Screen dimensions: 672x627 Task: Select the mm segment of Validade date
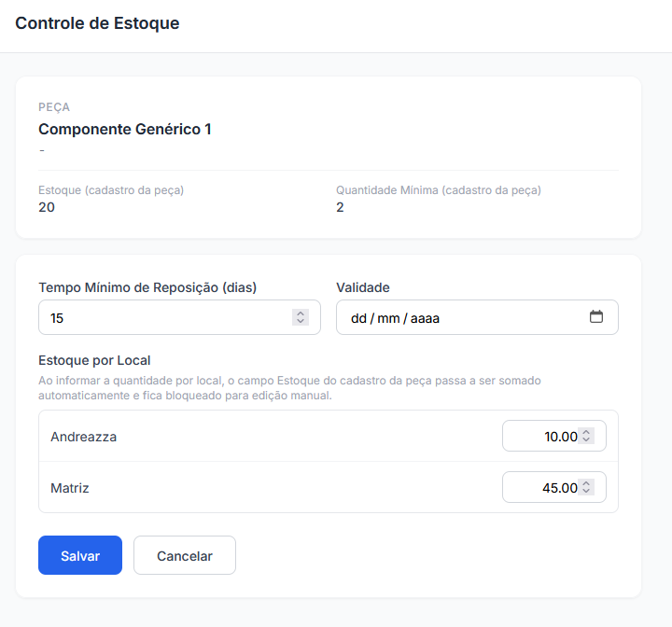(388, 318)
